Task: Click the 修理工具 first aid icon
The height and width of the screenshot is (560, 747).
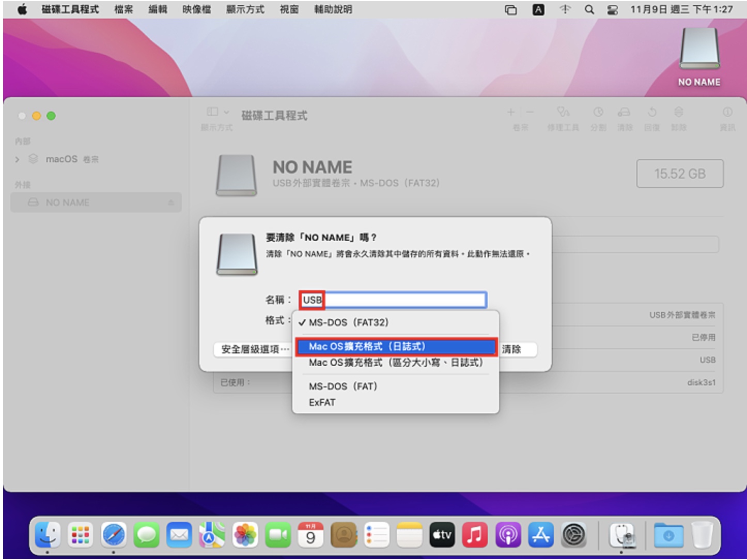Action: click(x=563, y=112)
